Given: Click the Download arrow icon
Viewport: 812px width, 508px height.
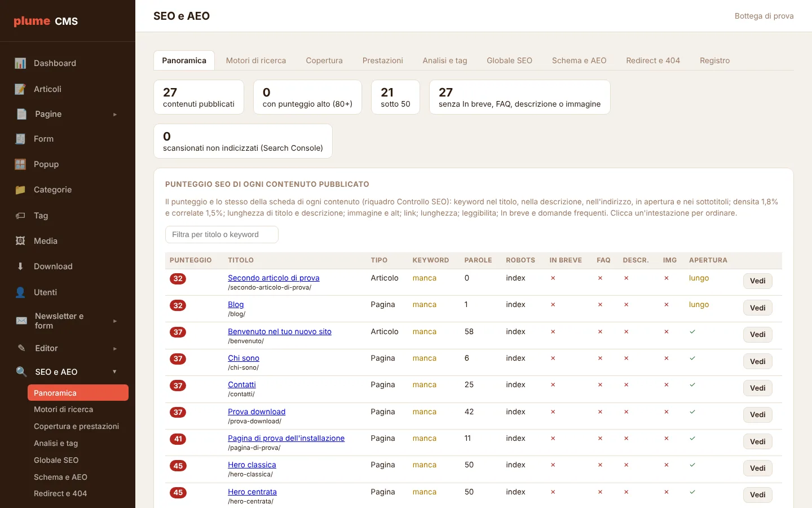Looking at the screenshot, I should [20, 266].
